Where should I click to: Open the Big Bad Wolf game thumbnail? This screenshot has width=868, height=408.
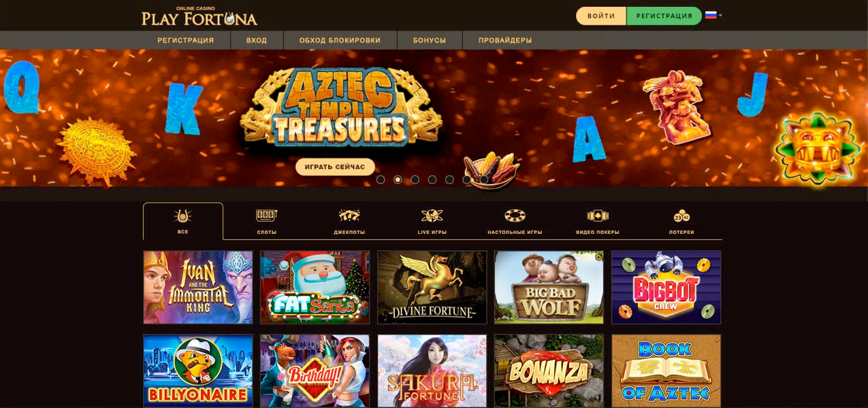(x=549, y=287)
